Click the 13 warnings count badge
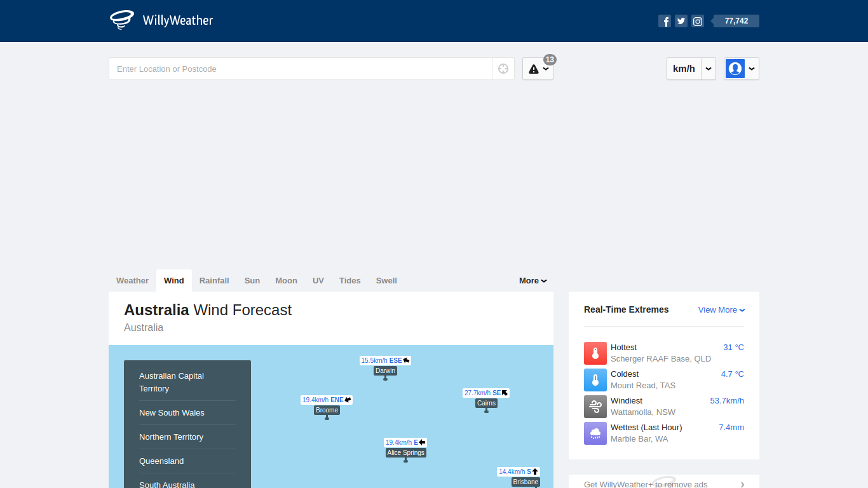 (x=550, y=60)
